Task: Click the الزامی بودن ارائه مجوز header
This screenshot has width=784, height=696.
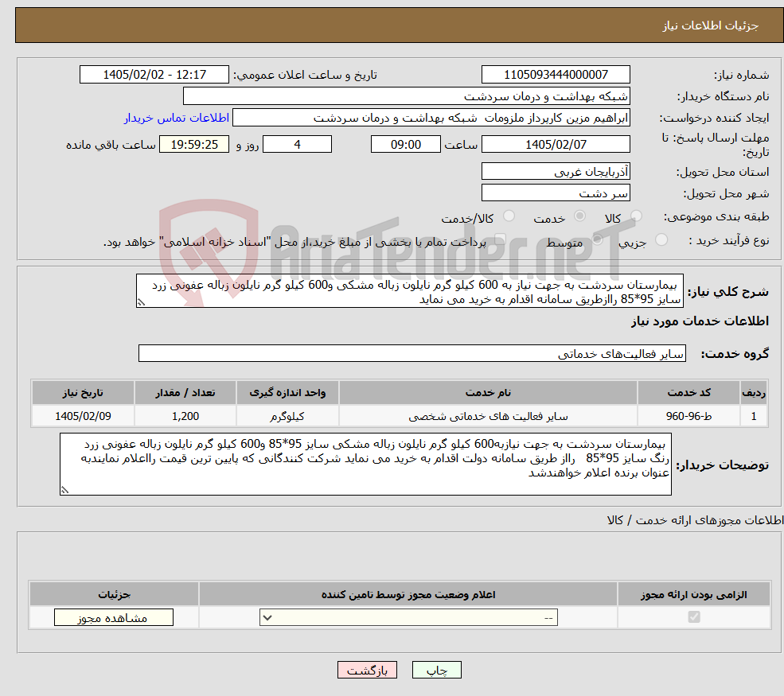Action: [694, 594]
